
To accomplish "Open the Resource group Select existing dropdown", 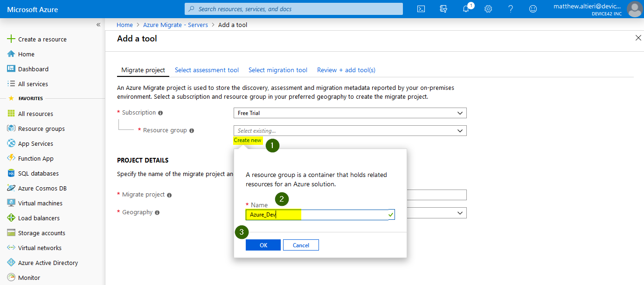I will tap(350, 130).
